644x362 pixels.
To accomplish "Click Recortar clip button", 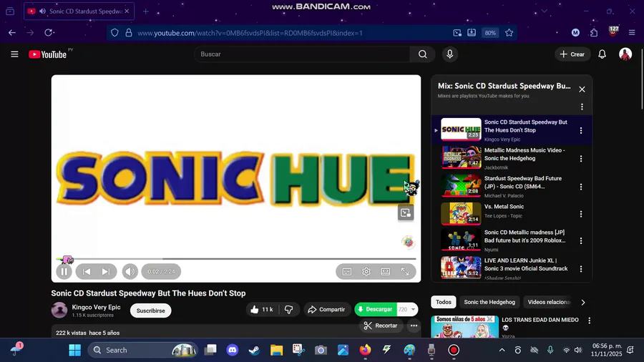I will pyautogui.click(x=381, y=326).
